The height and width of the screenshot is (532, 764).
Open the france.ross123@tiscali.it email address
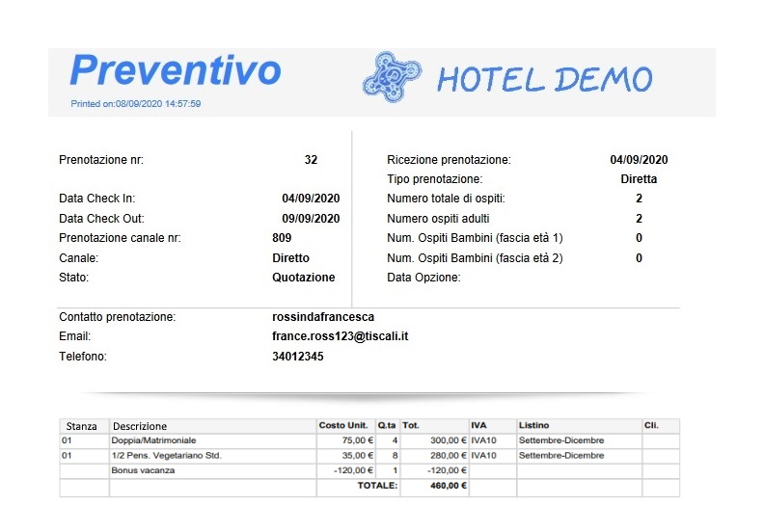341,336
